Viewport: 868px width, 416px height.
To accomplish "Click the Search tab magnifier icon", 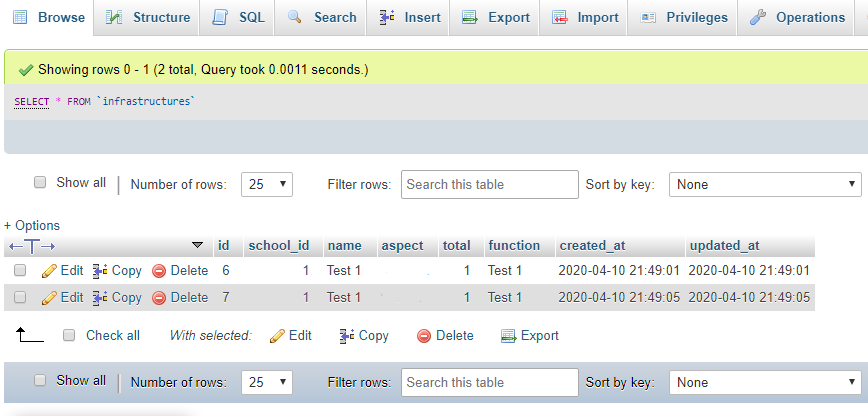I will pyautogui.click(x=294, y=18).
